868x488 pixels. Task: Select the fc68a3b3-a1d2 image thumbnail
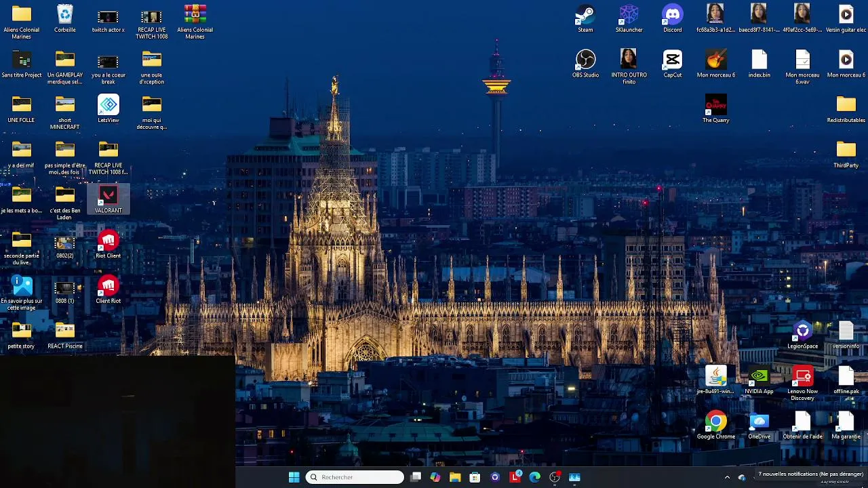point(715,14)
